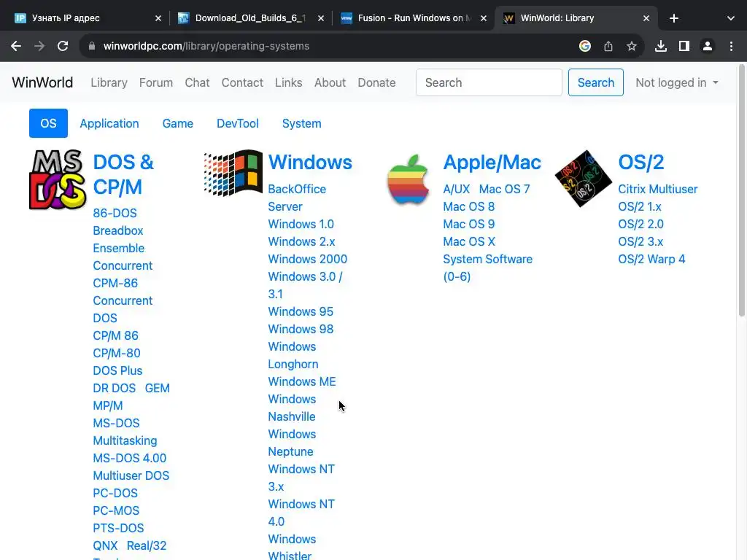Open the Citrix Multiuser link

coord(658,189)
